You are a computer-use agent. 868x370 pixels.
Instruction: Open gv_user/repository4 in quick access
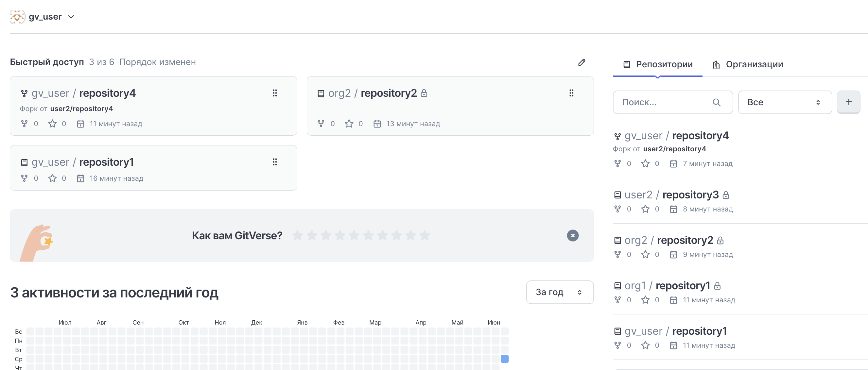coord(84,93)
